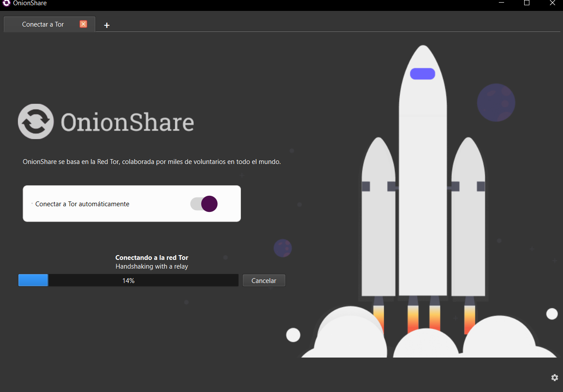
Task: Click the small purple planet above progress bar
Action: click(x=282, y=248)
